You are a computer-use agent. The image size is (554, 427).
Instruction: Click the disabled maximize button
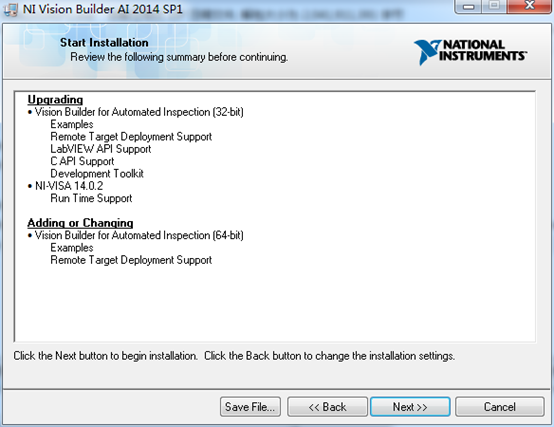495,6
